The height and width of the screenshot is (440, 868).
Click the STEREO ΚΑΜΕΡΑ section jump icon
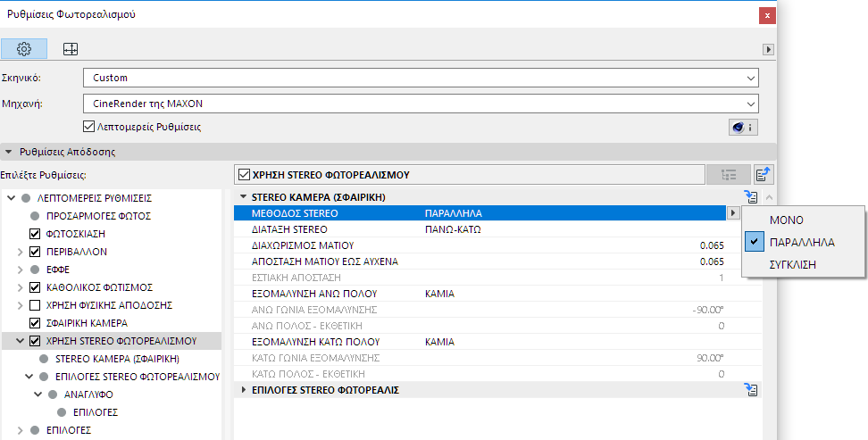[x=751, y=197]
